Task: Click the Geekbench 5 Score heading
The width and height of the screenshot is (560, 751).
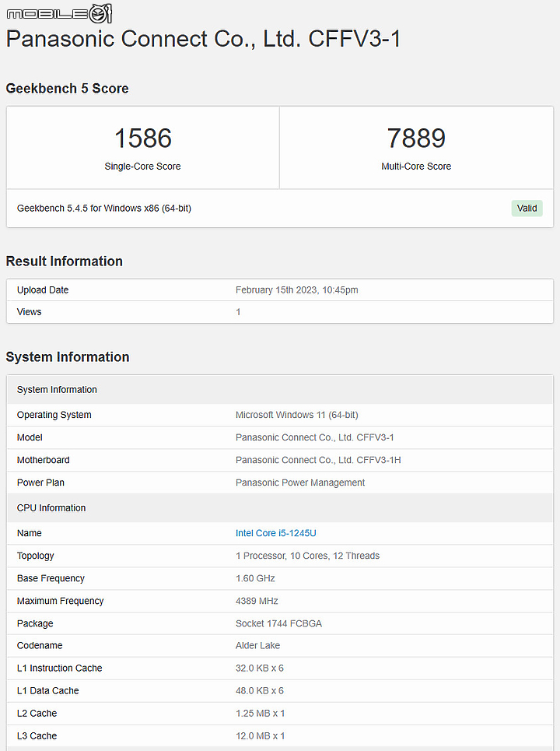Action: click(x=67, y=89)
